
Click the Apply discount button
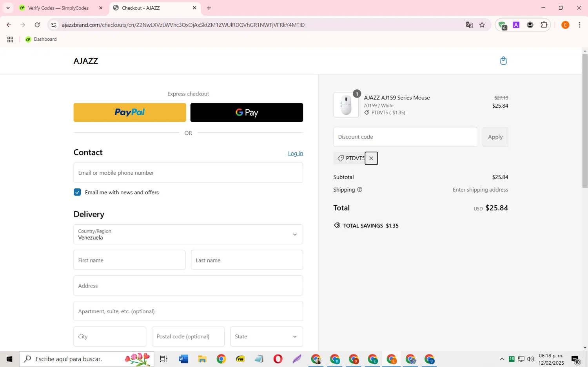coord(495,137)
